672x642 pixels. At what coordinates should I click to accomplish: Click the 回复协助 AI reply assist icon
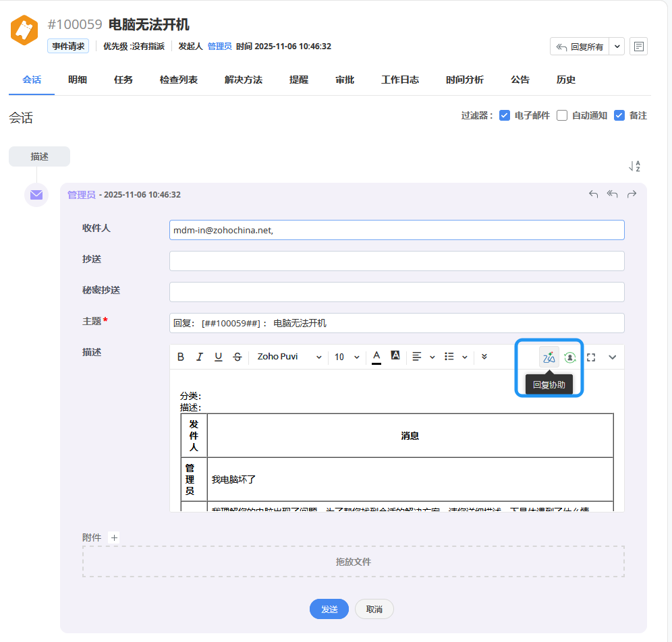549,357
